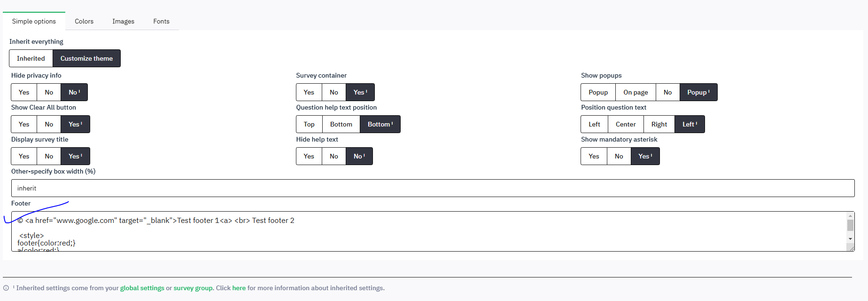Click the Footer textarea scroll-down arrow
868x301 pixels.
point(850,239)
